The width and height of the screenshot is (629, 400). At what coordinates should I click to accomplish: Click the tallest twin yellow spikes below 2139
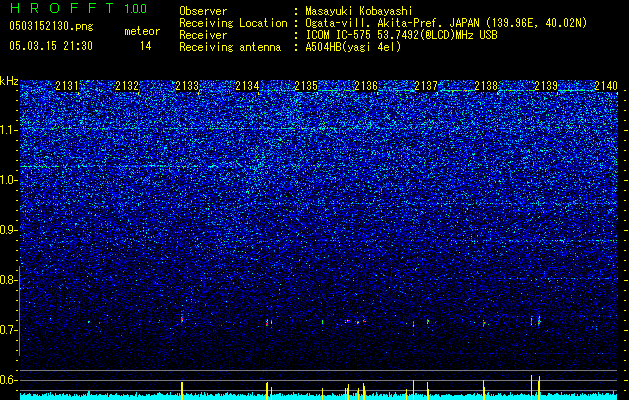point(535,388)
